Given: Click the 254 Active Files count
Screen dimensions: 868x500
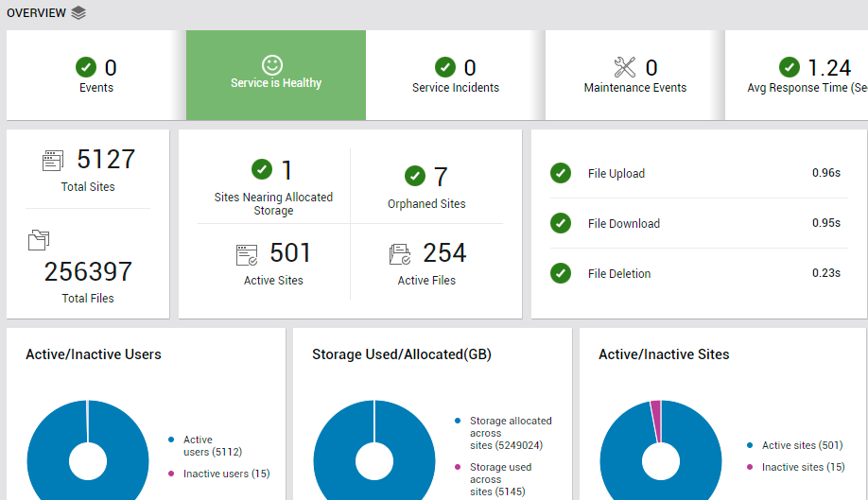Looking at the screenshot, I should pos(445,252).
